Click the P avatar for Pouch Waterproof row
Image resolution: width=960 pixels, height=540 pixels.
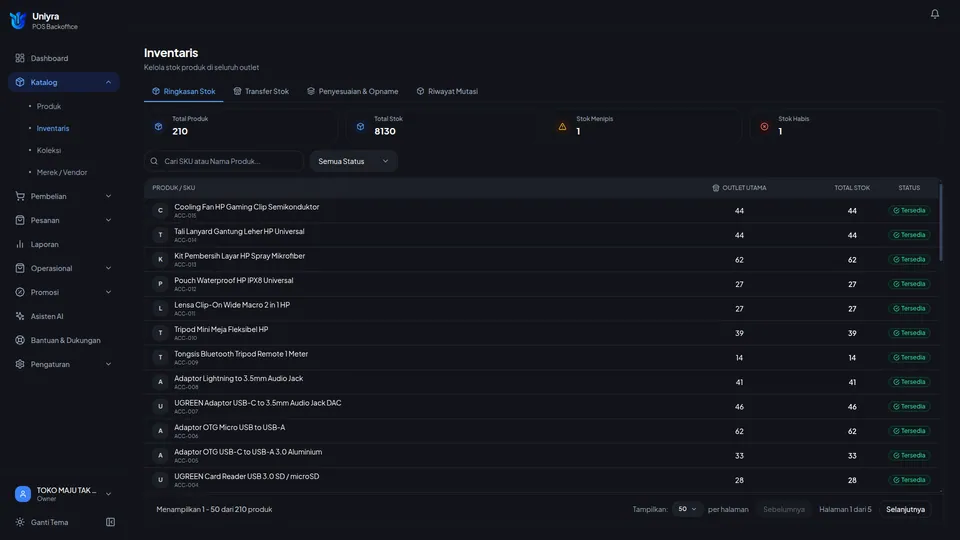[160, 284]
